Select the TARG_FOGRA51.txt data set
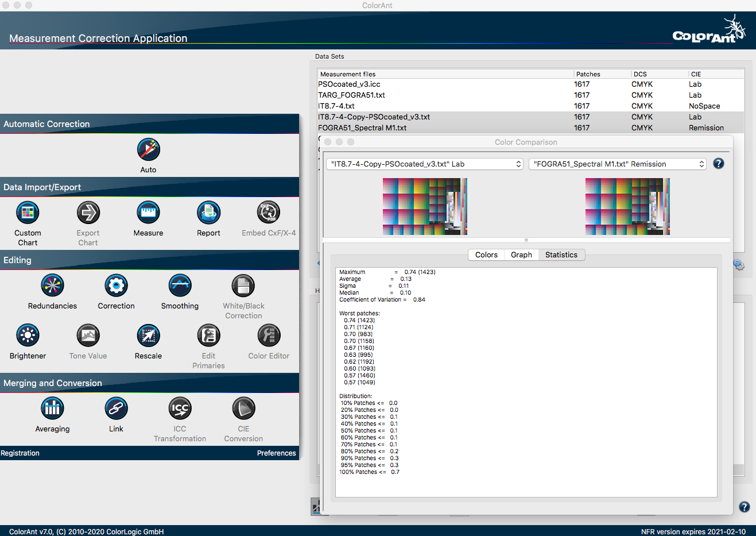 [530, 95]
